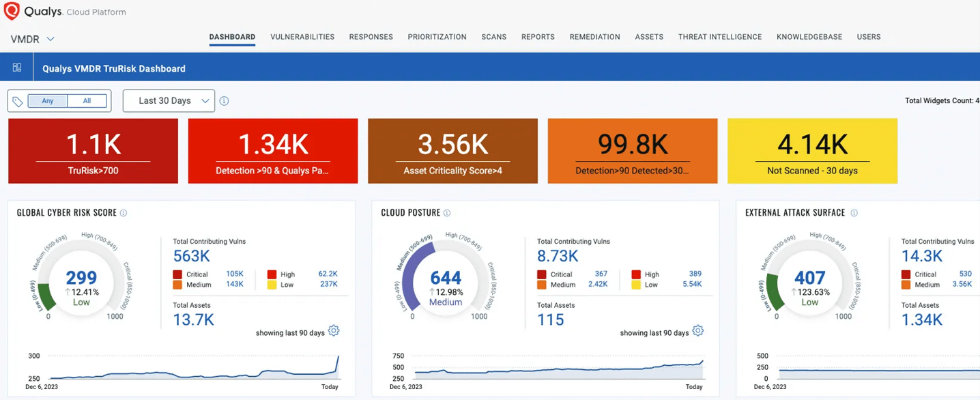Open the dashboard list panel icon
980x400 pixels.
[x=17, y=68]
